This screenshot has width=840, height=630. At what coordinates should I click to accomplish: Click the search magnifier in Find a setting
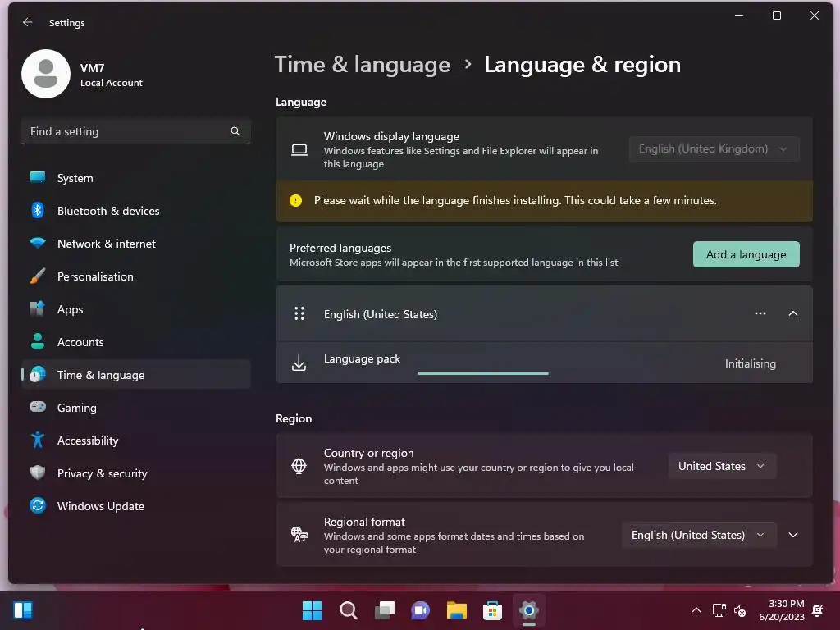pyautogui.click(x=235, y=131)
